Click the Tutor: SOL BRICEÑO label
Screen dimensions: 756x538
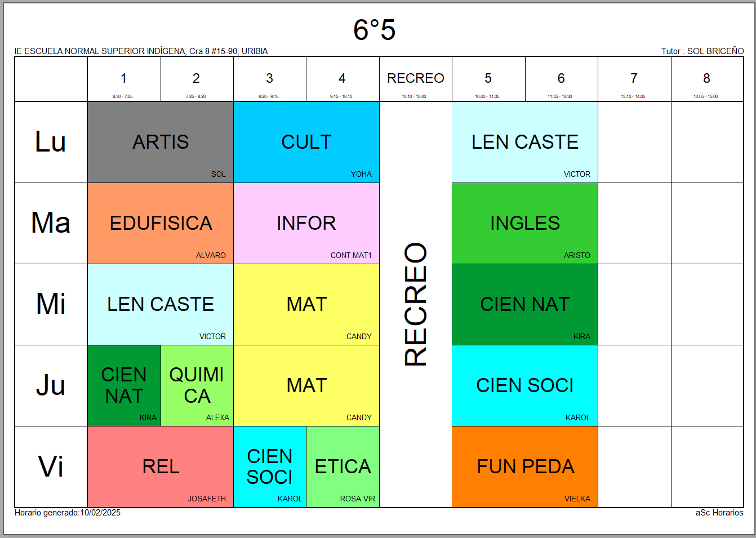click(x=702, y=51)
